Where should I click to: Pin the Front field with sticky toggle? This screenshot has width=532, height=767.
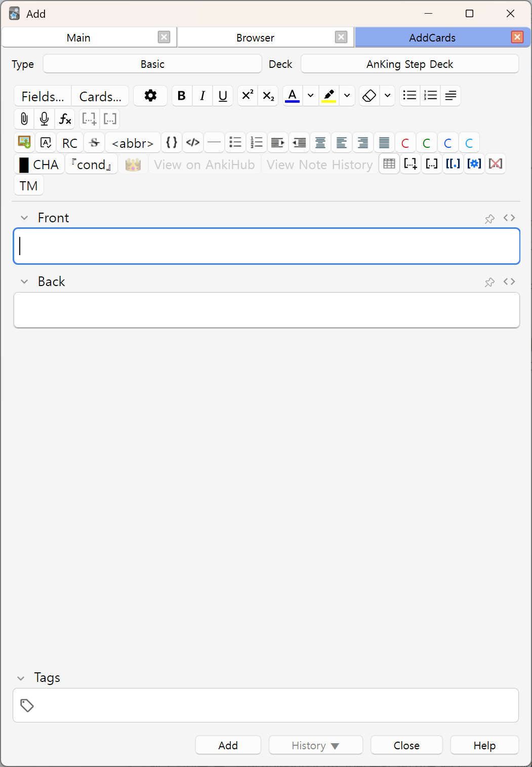(489, 218)
